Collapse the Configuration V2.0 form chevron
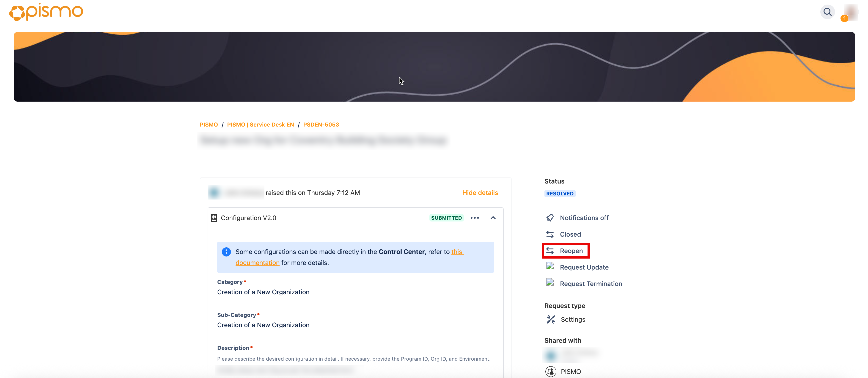Screen dimensions: 868x378 [493, 218]
